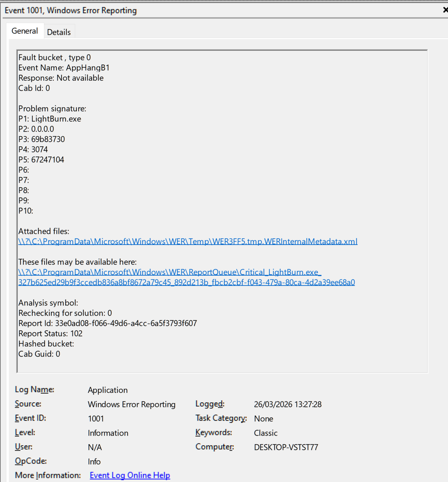Open Event Log Online Help link

[x=130, y=475]
